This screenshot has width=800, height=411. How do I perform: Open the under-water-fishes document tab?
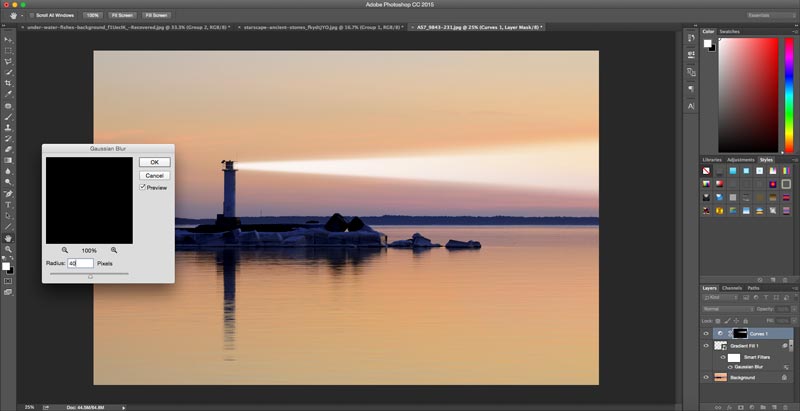(x=128, y=27)
